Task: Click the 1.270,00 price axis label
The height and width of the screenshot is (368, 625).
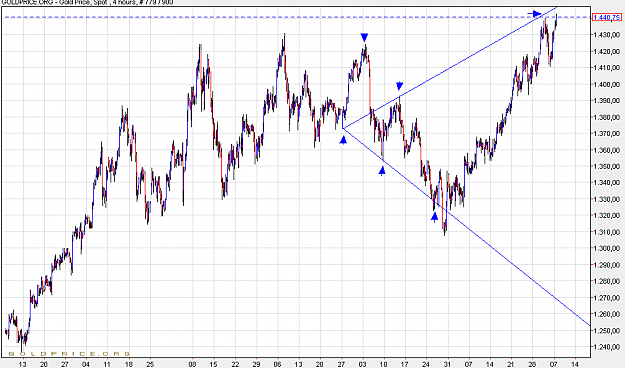Action: (x=607, y=297)
